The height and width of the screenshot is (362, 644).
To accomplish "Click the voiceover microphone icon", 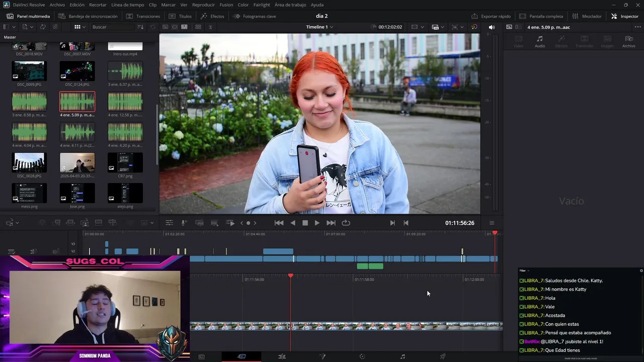I will pos(184,223).
